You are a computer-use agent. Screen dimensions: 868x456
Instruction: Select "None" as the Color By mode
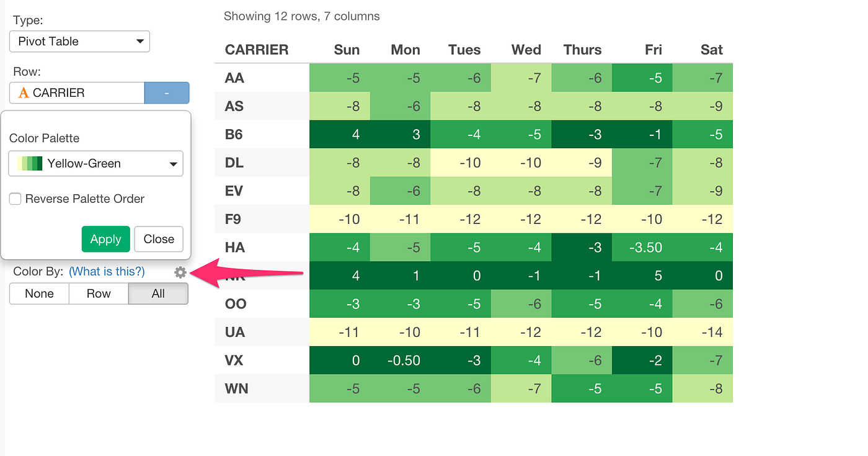pos(38,293)
